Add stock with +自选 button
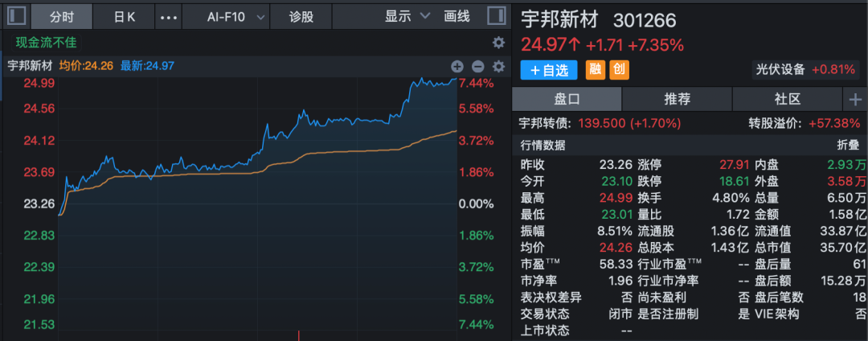The image size is (868, 341). click(549, 70)
